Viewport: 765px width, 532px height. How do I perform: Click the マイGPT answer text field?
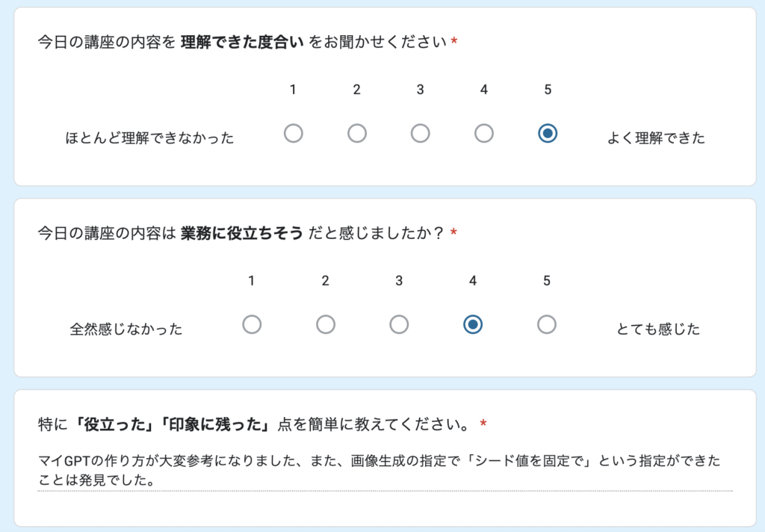(384, 471)
